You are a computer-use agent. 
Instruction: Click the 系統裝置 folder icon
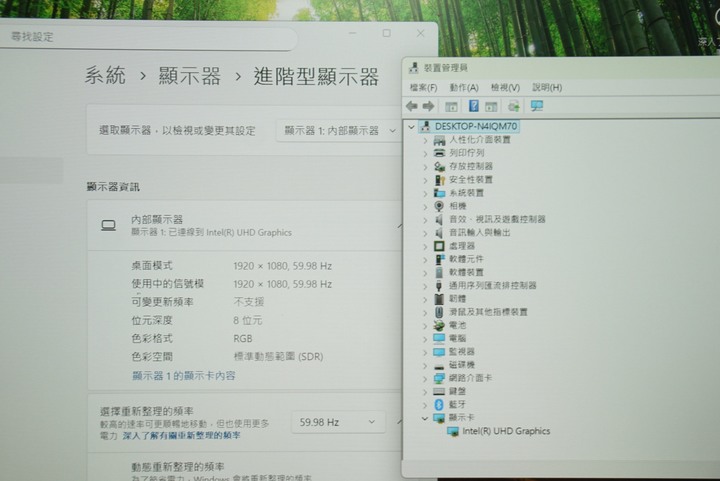coord(439,193)
